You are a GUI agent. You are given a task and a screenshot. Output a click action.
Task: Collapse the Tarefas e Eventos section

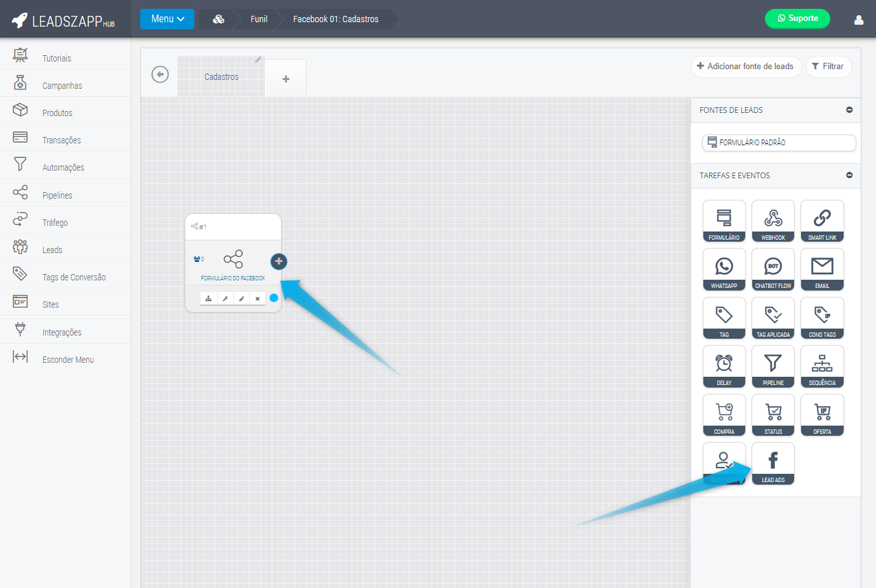[x=849, y=176]
